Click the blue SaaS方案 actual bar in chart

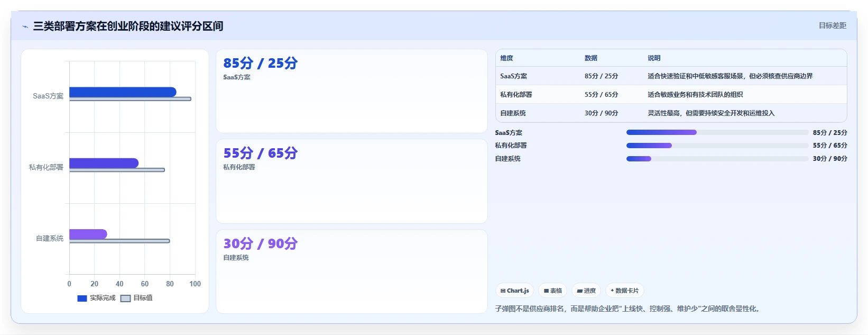(x=123, y=92)
